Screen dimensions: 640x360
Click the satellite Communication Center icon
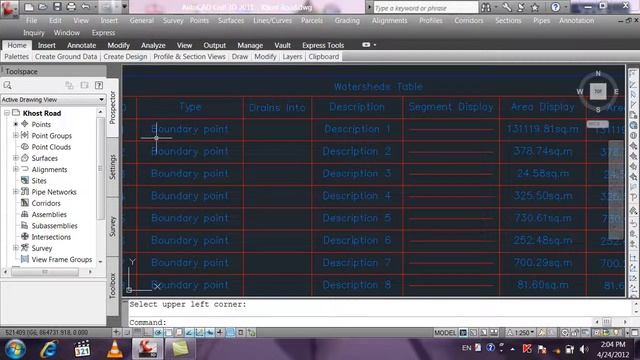tap(521, 7)
